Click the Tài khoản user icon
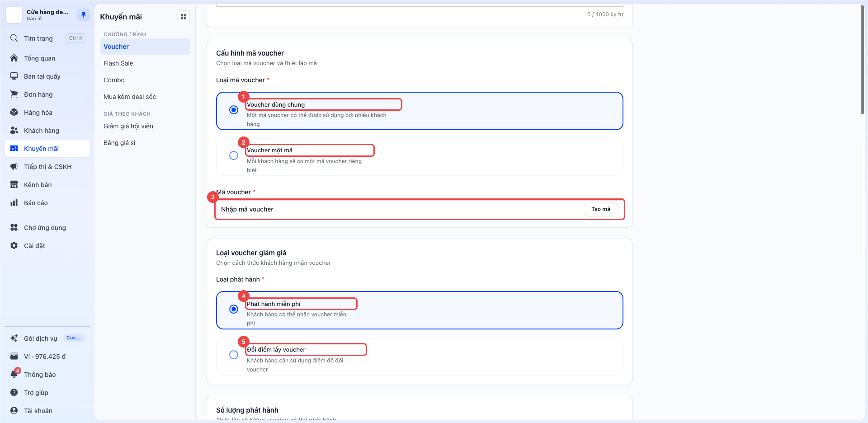This screenshot has width=868, height=423. click(x=14, y=411)
